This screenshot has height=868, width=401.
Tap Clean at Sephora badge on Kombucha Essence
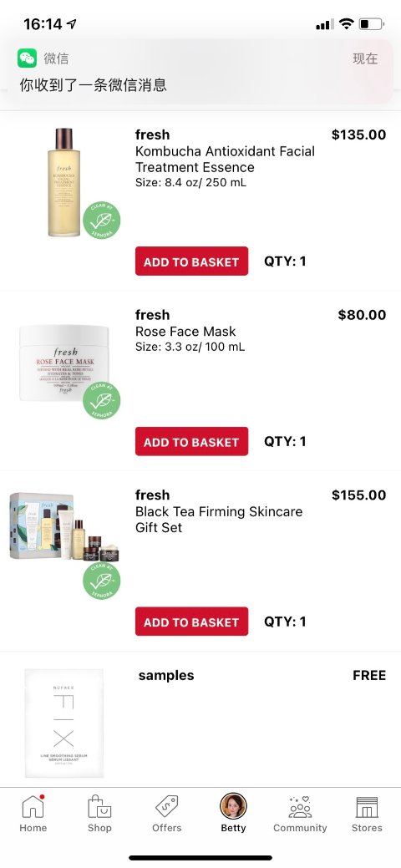[x=101, y=221]
